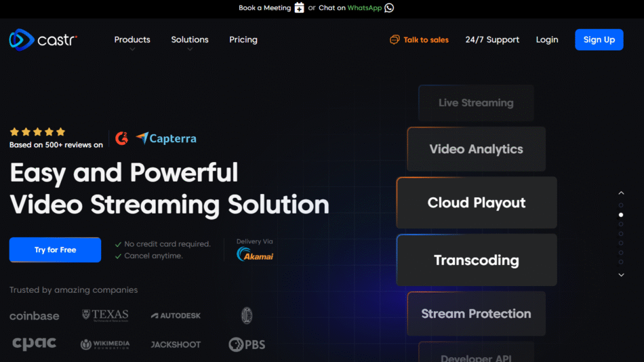Select the currently active slide indicator dot

click(x=621, y=215)
